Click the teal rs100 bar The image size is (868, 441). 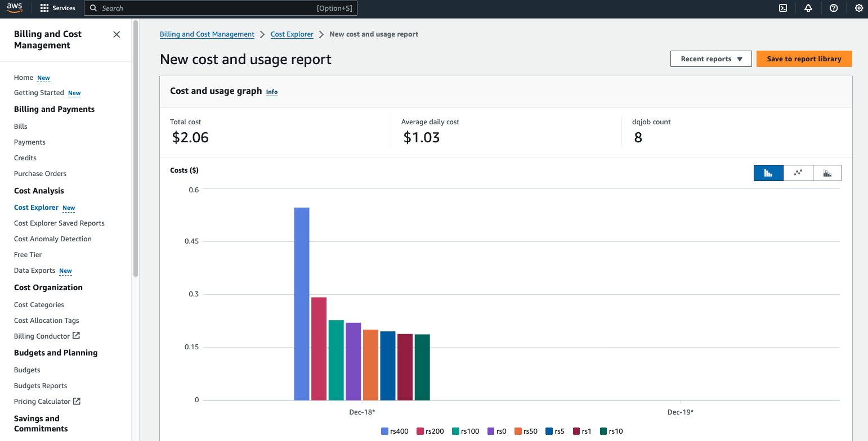[x=336, y=361]
